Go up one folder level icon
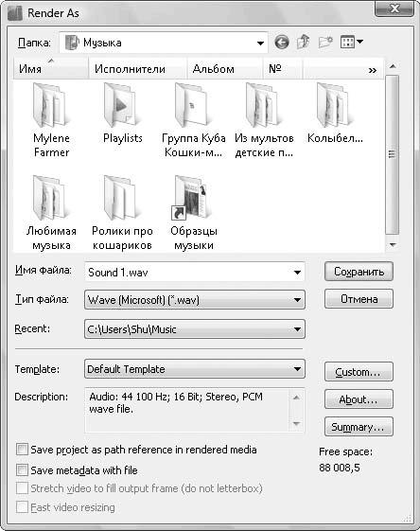Viewport: 420px width, 531px height. 304,42
